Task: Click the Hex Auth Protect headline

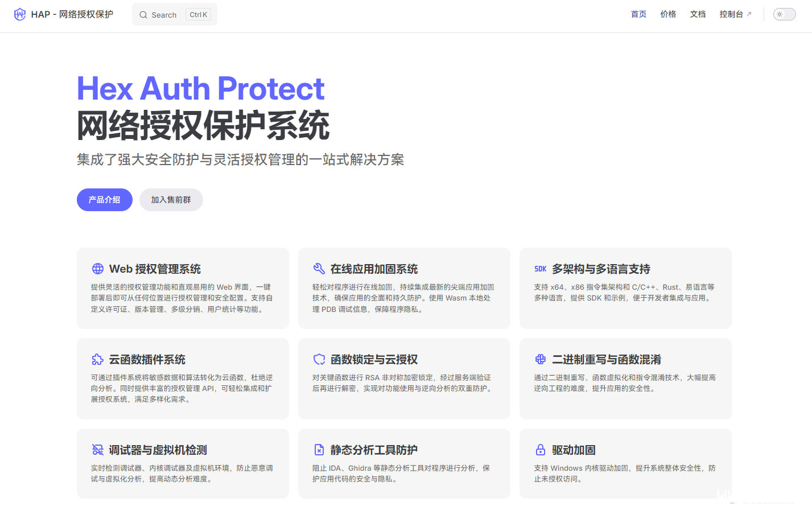Action: point(201,89)
